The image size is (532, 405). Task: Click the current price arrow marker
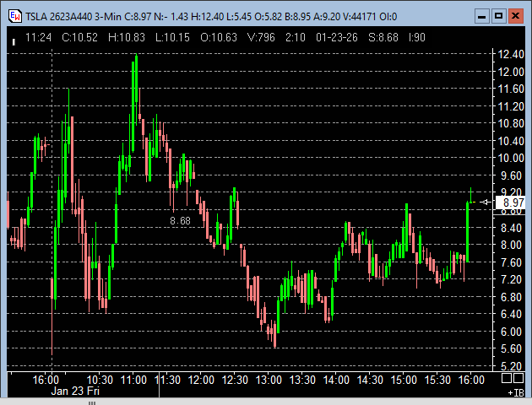pyautogui.click(x=485, y=202)
